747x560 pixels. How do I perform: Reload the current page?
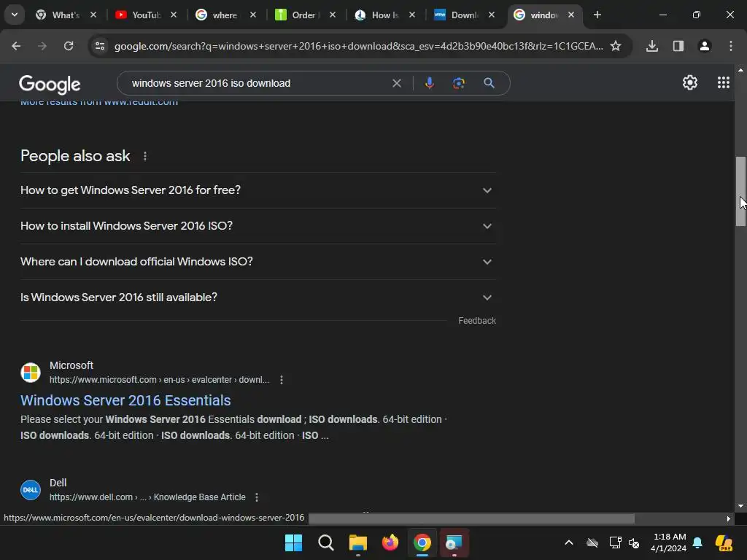[x=69, y=46]
